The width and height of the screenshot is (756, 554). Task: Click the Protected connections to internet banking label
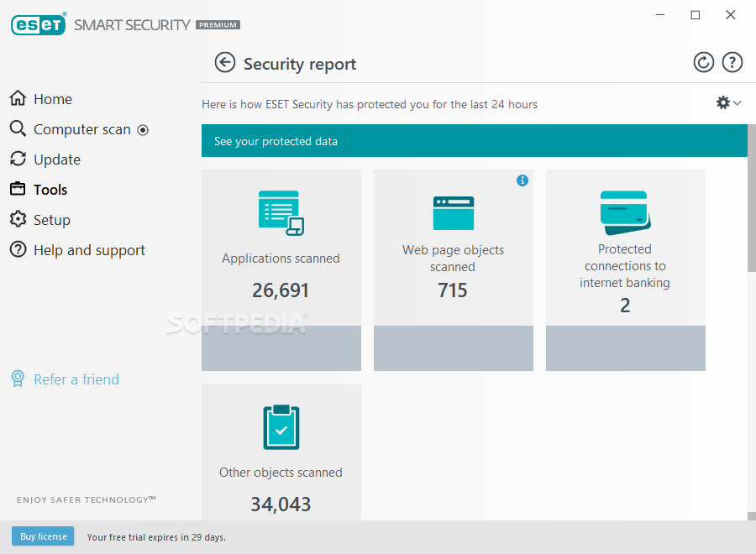pyautogui.click(x=625, y=265)
